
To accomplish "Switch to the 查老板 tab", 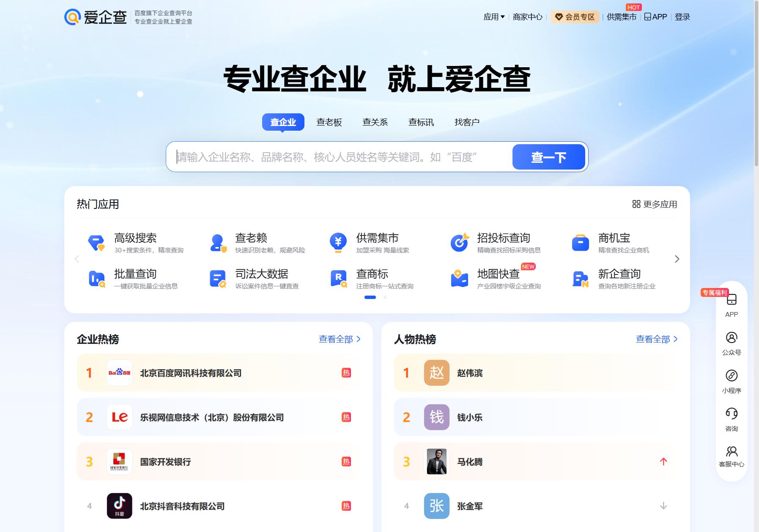I will 329,122.
